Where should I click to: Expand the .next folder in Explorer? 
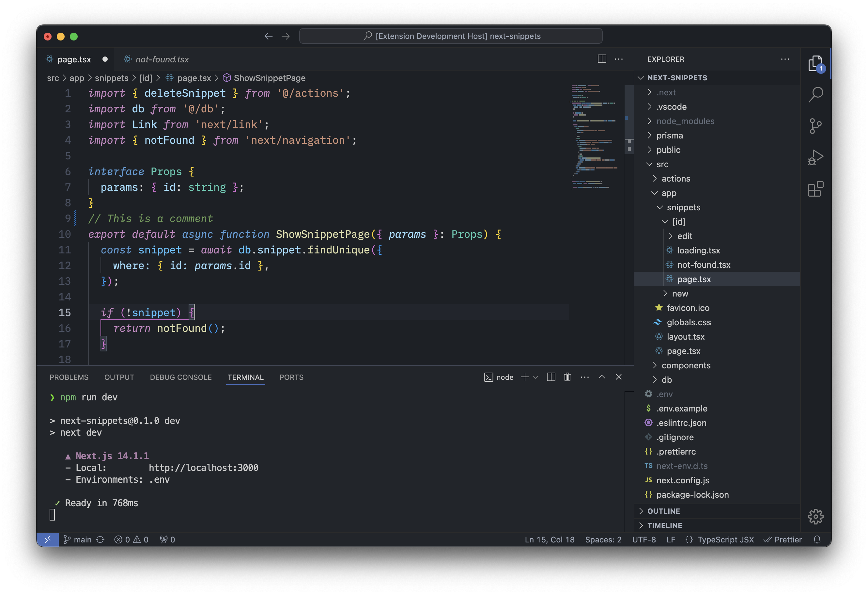pos(665,92)
